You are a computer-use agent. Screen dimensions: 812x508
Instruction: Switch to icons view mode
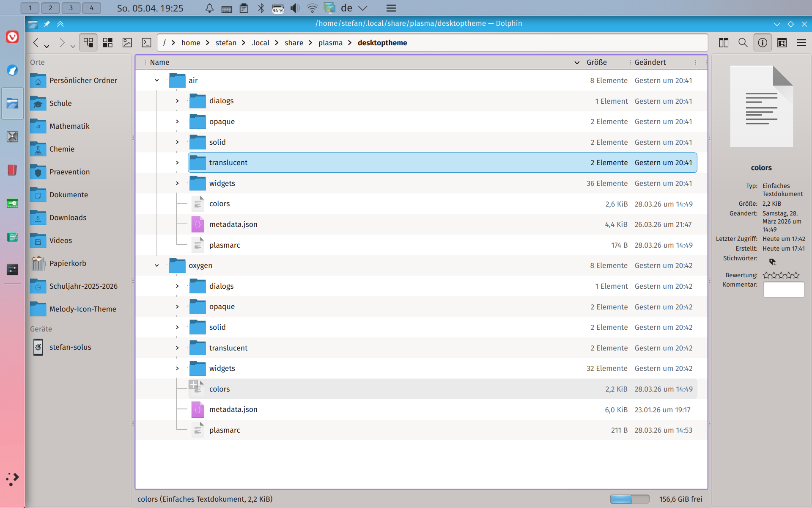coord(108,43)
